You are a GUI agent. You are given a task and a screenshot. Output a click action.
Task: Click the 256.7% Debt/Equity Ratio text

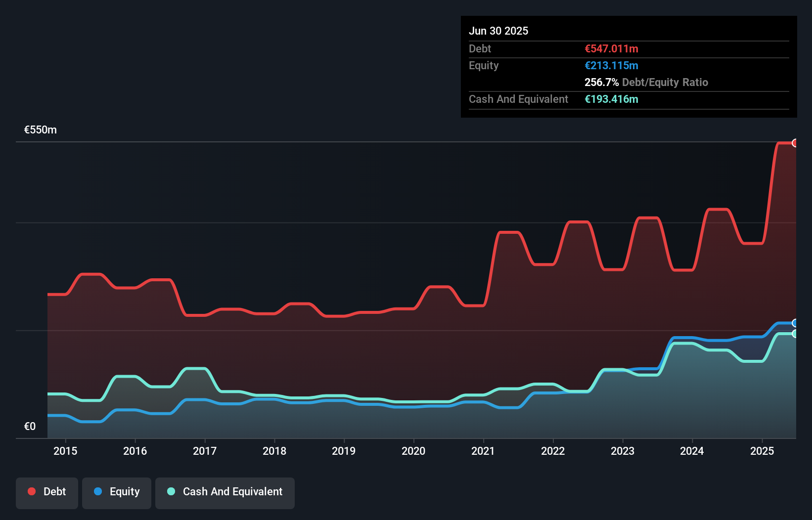646,83
